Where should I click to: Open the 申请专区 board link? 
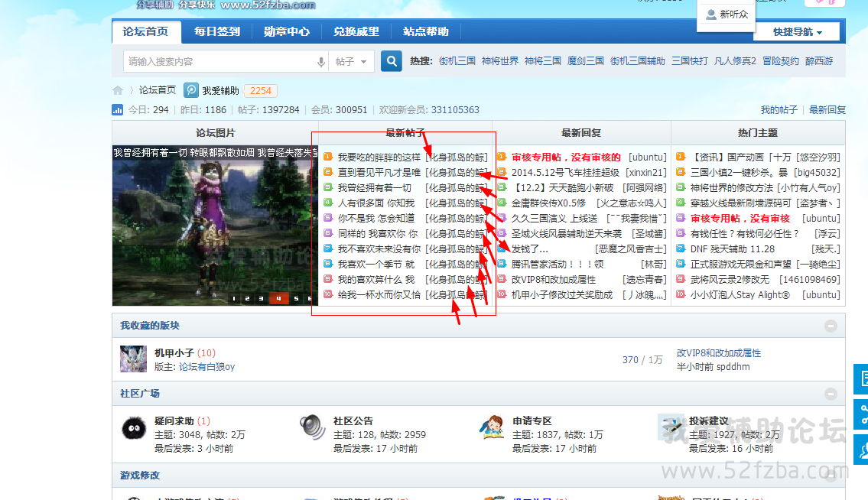point(532,420)
